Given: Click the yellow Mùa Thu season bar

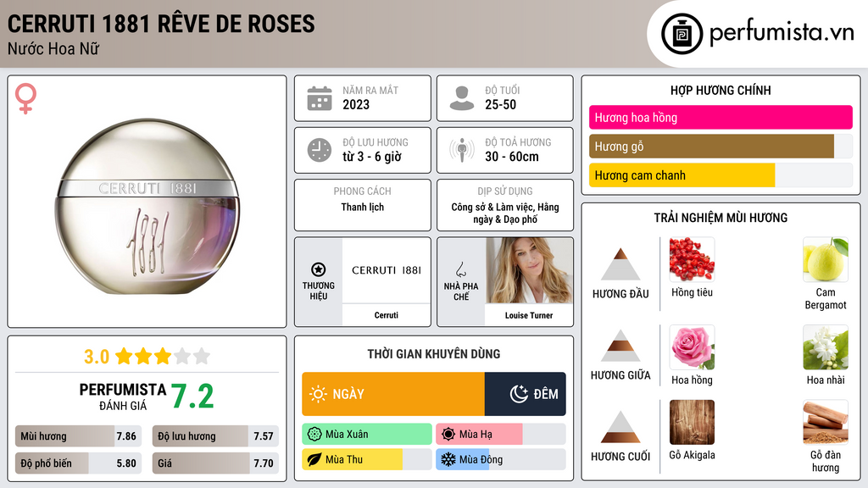Looking at the screenshot, I should pos(352,459).
